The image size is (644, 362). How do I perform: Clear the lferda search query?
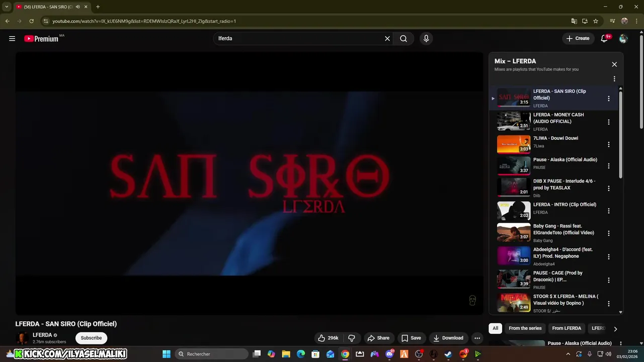tap(387, 38)
